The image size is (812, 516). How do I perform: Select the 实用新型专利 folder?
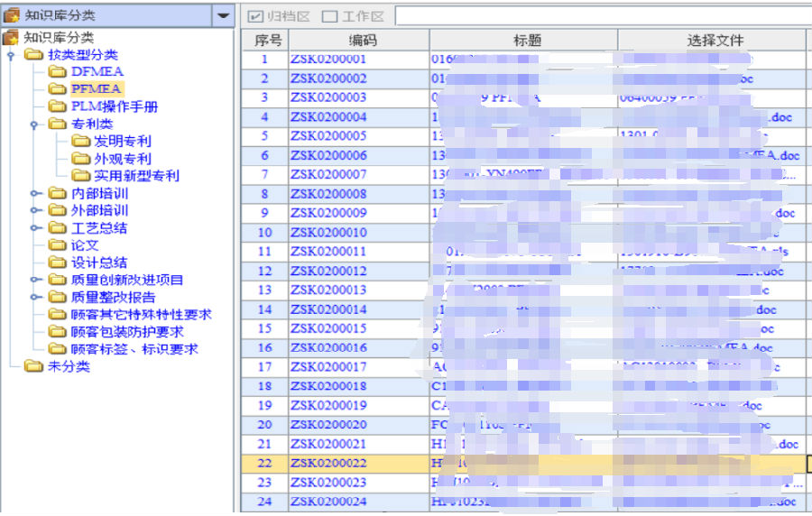coord(136,176)
